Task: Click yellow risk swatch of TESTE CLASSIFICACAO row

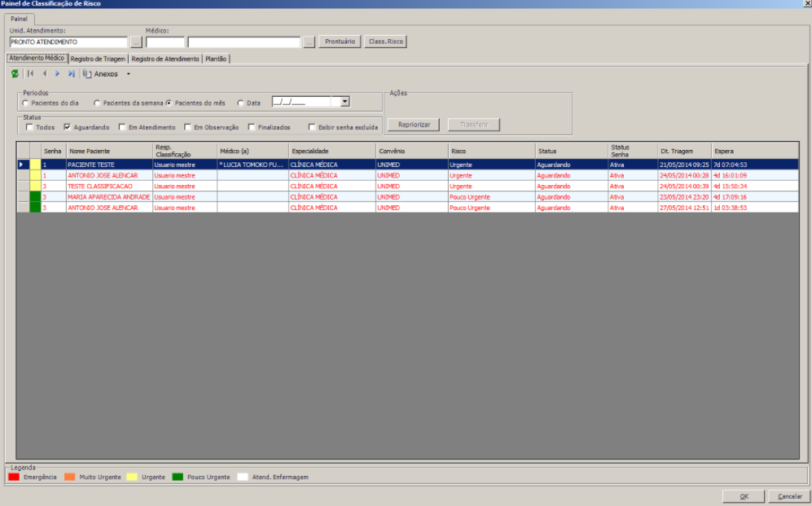Action: point(35,186)
